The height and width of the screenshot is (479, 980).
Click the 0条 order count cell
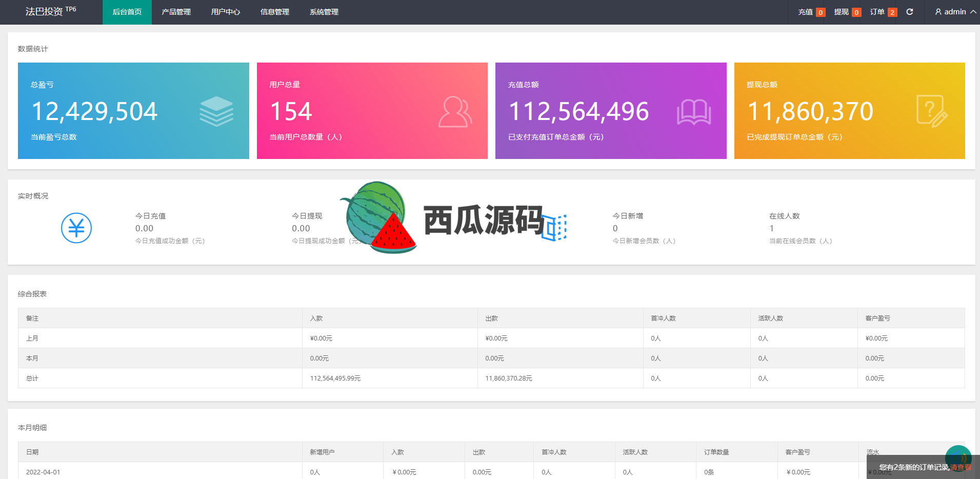[709, 472]
